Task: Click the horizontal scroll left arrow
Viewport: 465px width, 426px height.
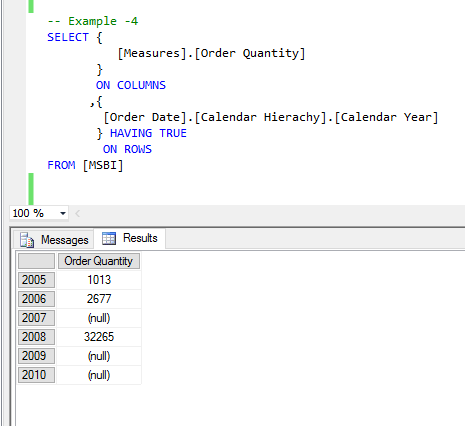Action: coord(77,213)
